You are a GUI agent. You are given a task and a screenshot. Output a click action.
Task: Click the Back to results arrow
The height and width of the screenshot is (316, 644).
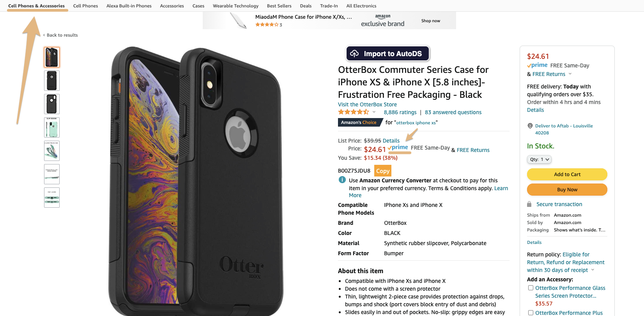pos(44,35)
